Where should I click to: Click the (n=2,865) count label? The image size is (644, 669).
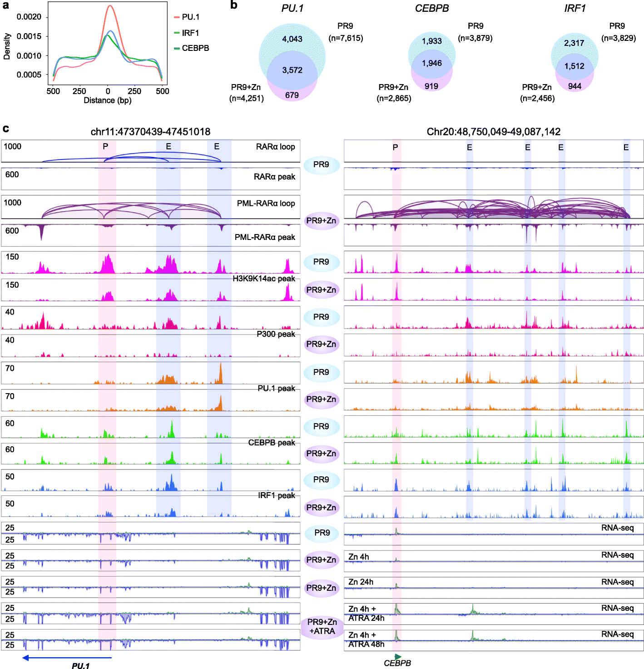pyautogui.click(x=394, y=98)
